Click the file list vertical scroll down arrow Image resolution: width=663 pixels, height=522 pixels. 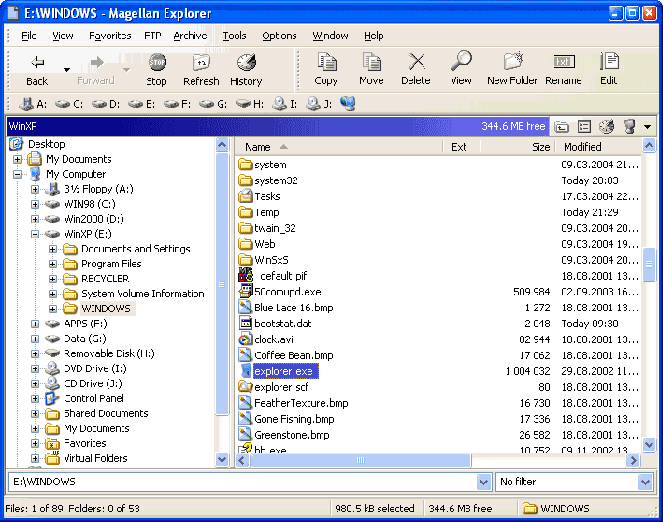point(649,445)
